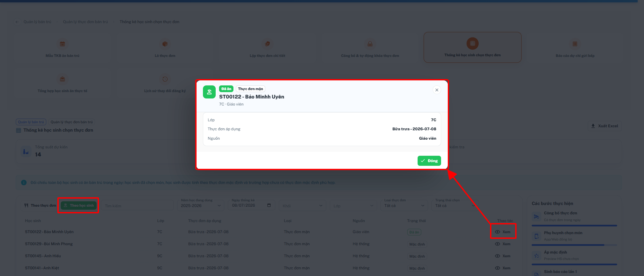
Task: Select Lập thực đơn chi tiết icon
Action: point(267,44)
